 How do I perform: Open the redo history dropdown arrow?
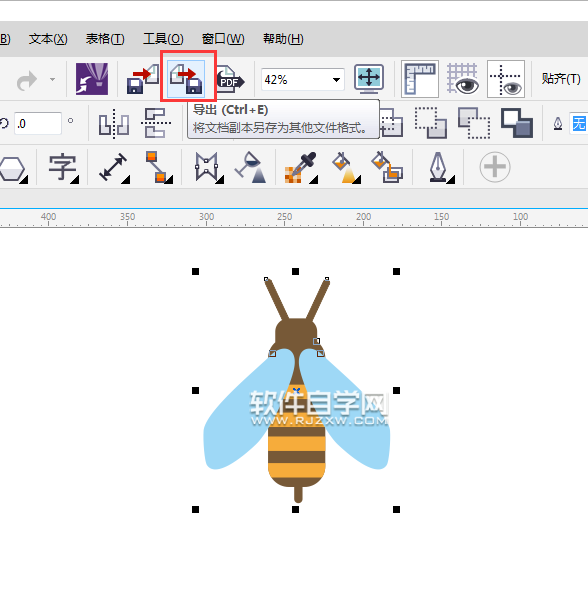coord(52,79)
